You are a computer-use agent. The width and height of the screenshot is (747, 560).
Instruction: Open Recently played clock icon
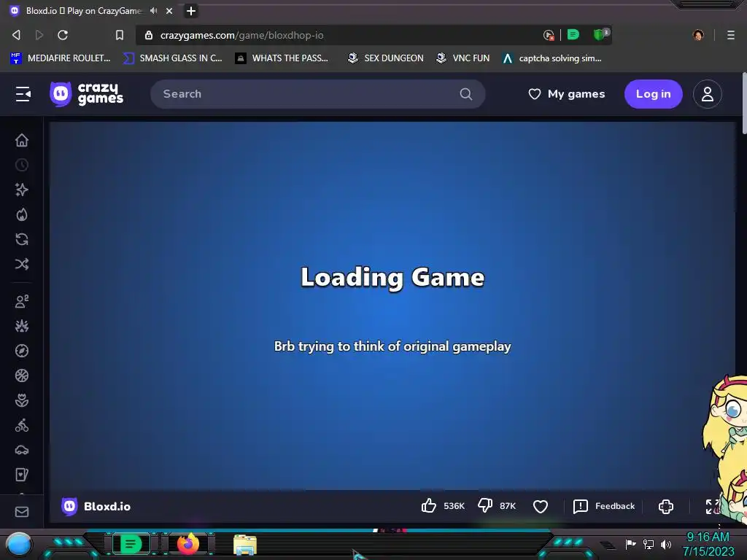(22, 165)
